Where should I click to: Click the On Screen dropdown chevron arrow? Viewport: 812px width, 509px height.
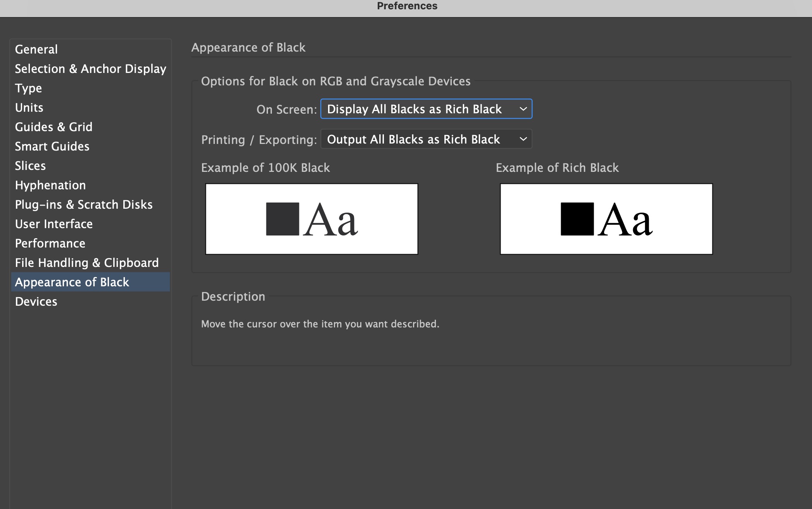tap(523, 109)
